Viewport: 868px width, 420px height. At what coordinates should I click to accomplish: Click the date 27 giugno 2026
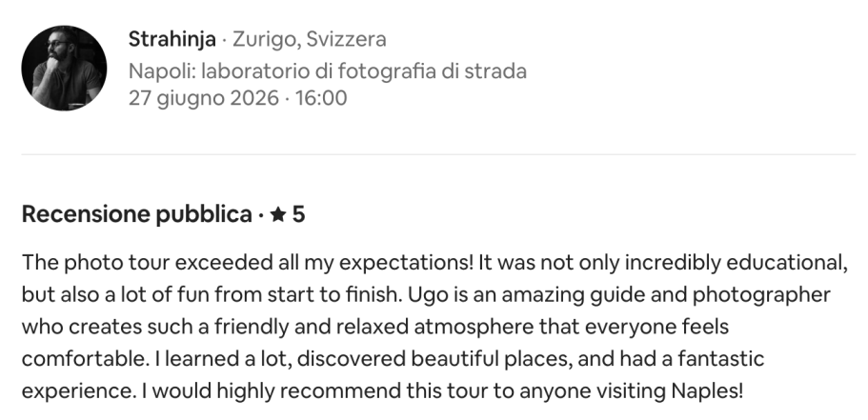pos(204,98)
